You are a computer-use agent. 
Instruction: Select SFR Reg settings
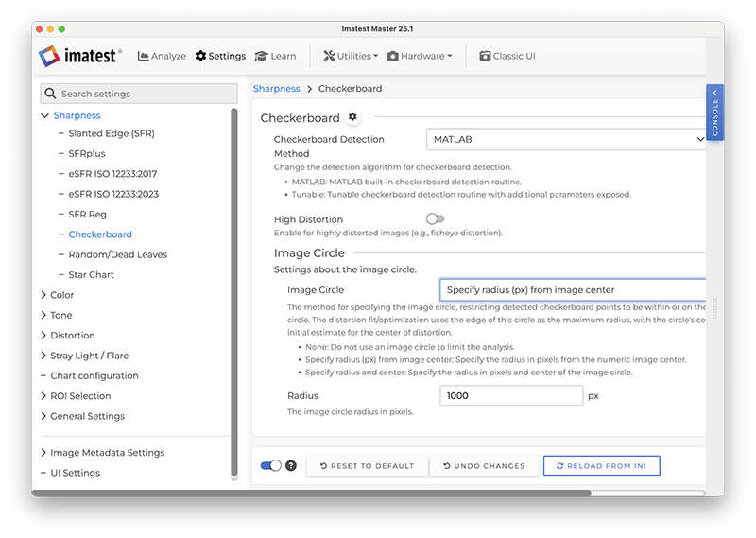pyautogui.click(x=87, y=215)
